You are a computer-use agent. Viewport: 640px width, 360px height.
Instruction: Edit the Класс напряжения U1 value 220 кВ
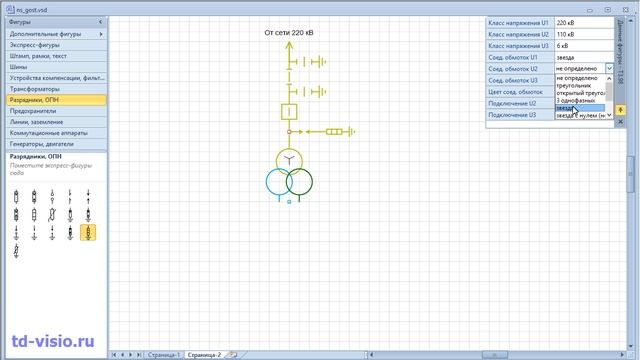(584, 23)
